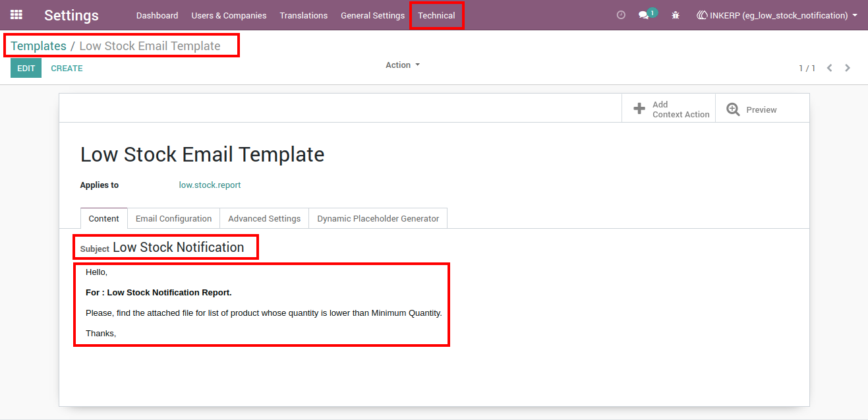Expand the Action dropdown
Image resolution: width=868 pixels, height=420 pixels.
pos(403,65)
